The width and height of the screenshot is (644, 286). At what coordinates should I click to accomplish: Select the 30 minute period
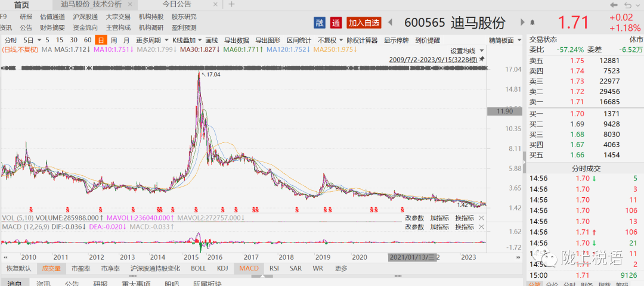click(74, 40)
